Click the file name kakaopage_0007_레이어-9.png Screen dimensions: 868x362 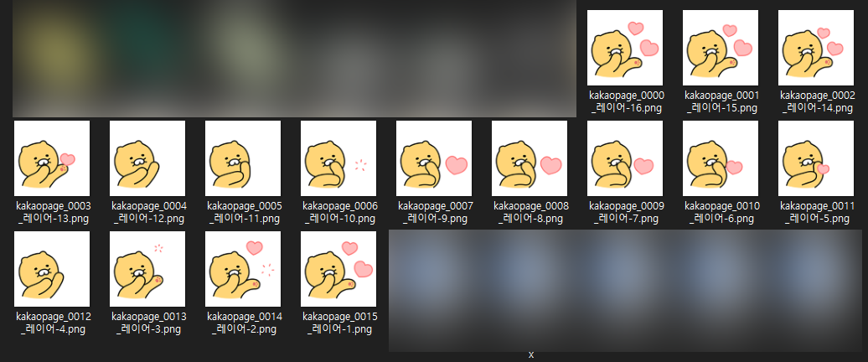(435, 213)
